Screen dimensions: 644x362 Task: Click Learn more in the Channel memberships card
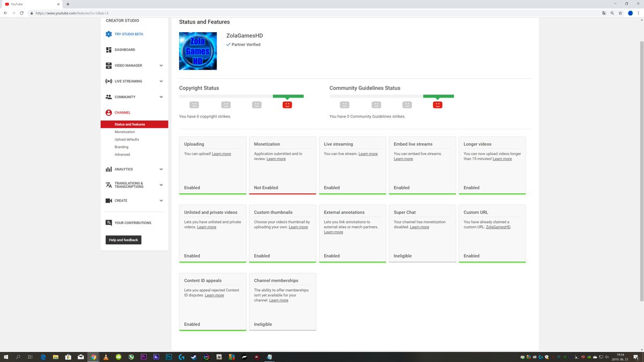[x=279, y=300]
